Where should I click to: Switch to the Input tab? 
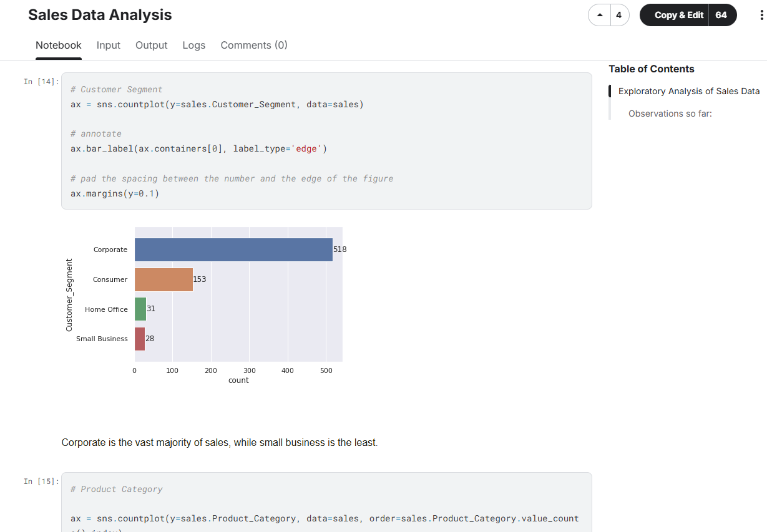pyautogui.click(x=108, y=45)
